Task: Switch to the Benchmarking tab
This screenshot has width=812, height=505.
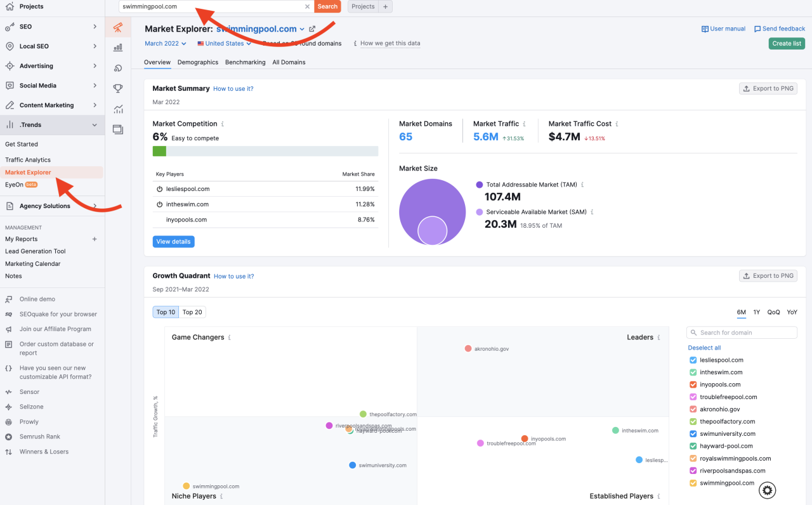Action: click(246, 62)
